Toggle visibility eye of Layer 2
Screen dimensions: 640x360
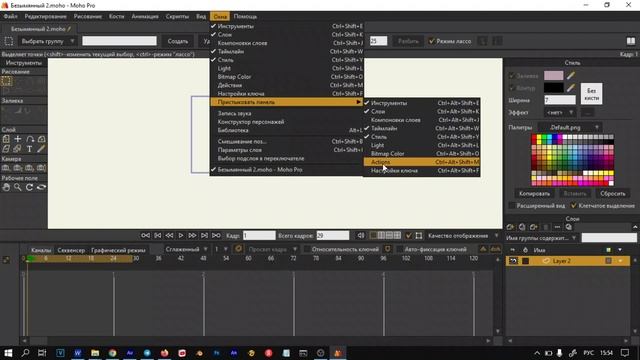click(x=513, y=261)
